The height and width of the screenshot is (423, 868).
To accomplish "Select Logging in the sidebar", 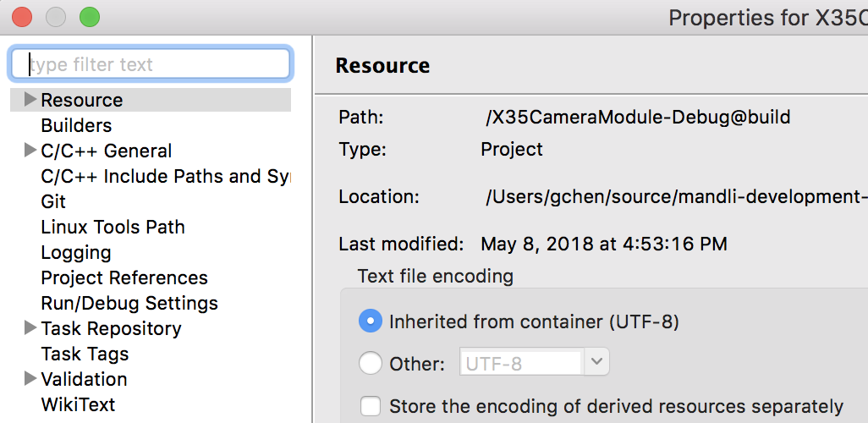I will pyautogui.click(x=76, y=252).
